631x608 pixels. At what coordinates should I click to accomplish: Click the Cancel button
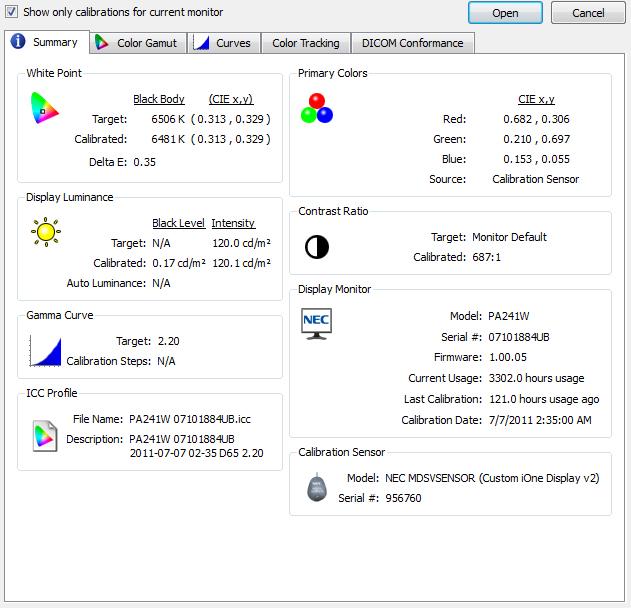point(588,13)
